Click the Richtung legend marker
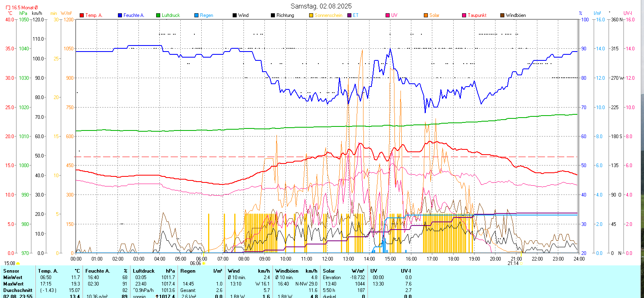Viewport: 644px width, 298px height. (273, 15)
